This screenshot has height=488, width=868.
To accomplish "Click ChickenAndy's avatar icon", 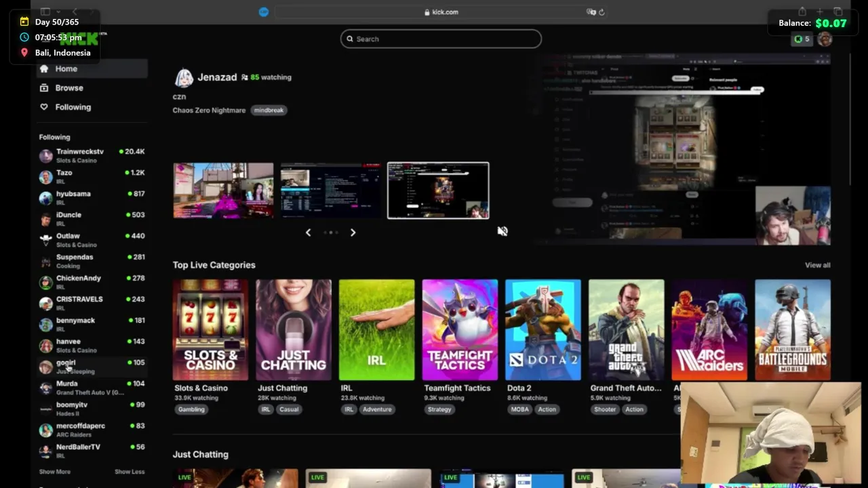I will tap(45, 282).
